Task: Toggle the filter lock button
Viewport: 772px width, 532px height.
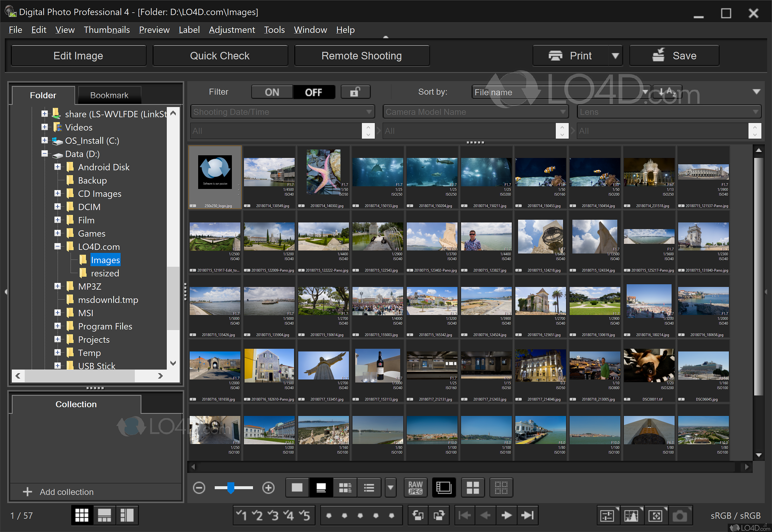Action: 356,92
